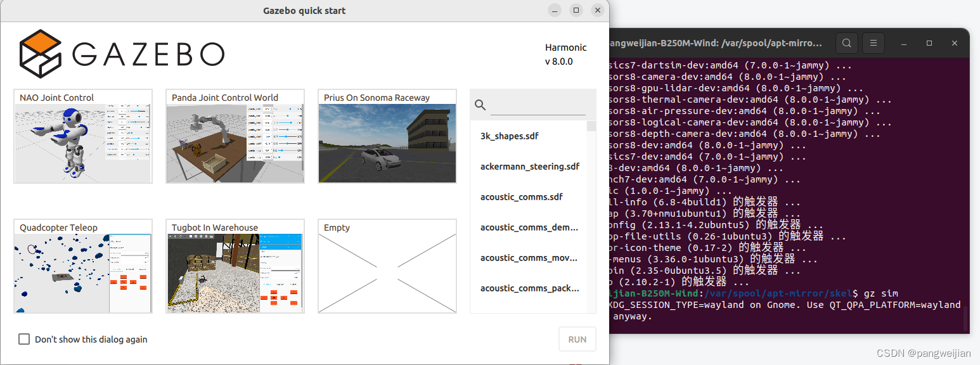
Task: Click the Gazebo logo icon
Action: [x=40, y=54]
